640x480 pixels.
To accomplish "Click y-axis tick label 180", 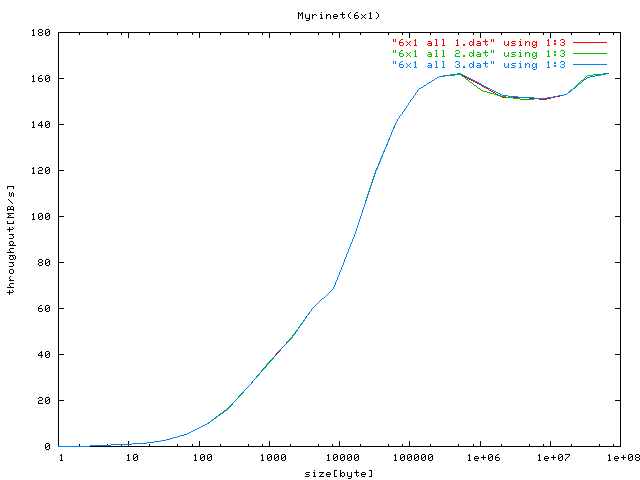I will click(41, 33).
